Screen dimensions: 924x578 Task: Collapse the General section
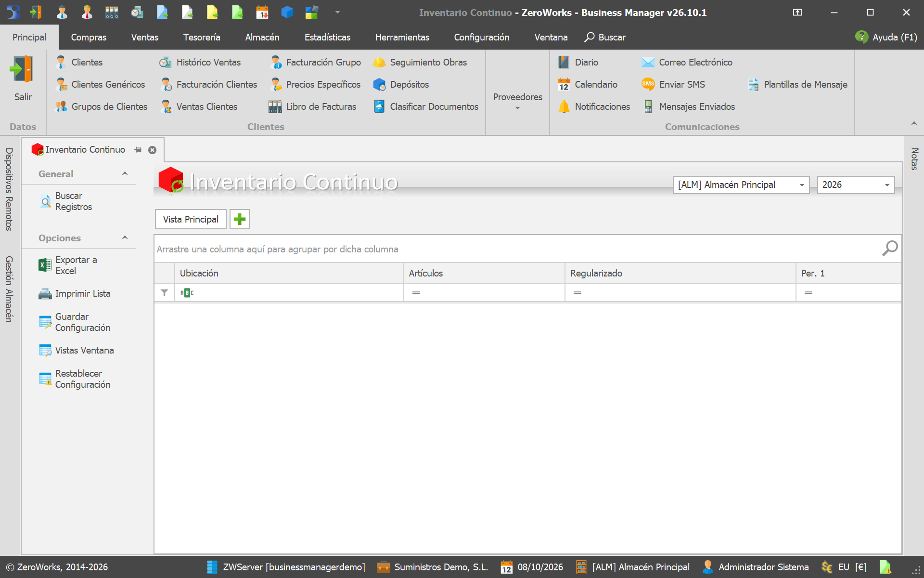click(x=125, y=173)
